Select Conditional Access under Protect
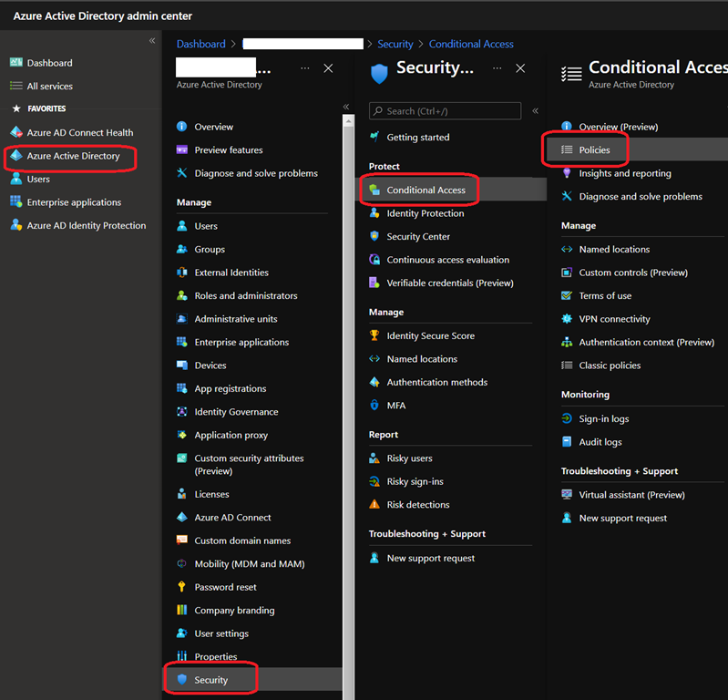Image resolution: width=728 pixels, height=700 pixels. pyautogui.click(x=426, y=190)
